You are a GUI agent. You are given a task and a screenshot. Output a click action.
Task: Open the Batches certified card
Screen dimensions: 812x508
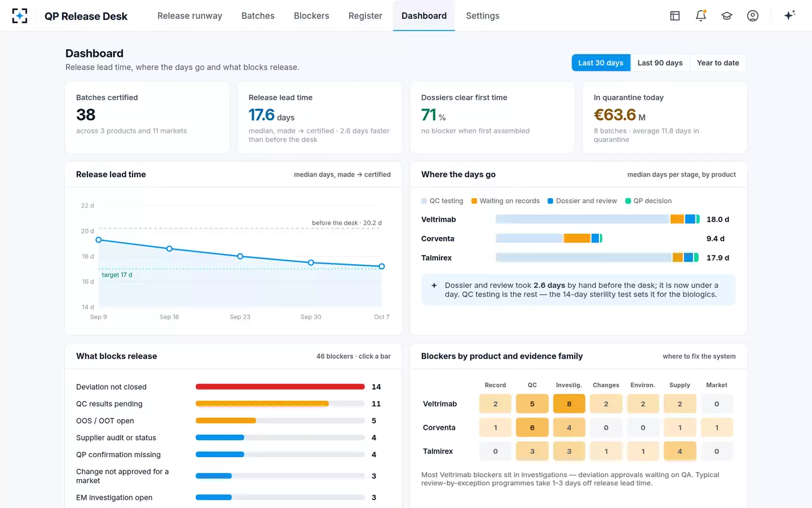coord(147,117)
